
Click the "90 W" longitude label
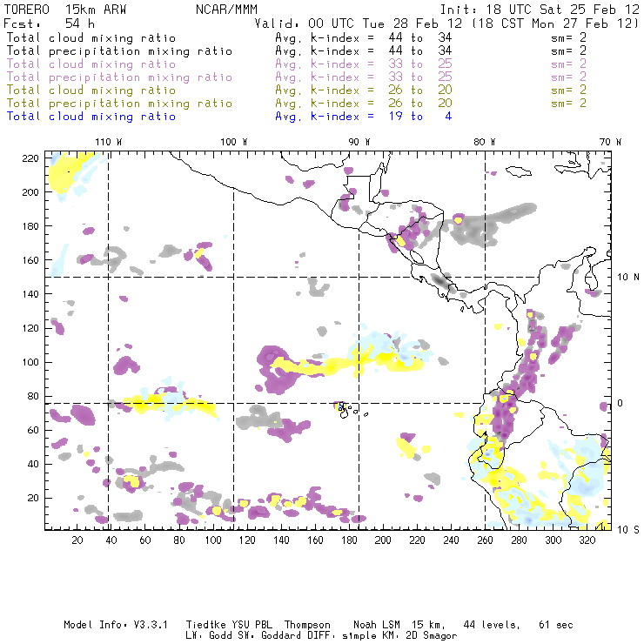pyautogui.click(x=359, y=142)
